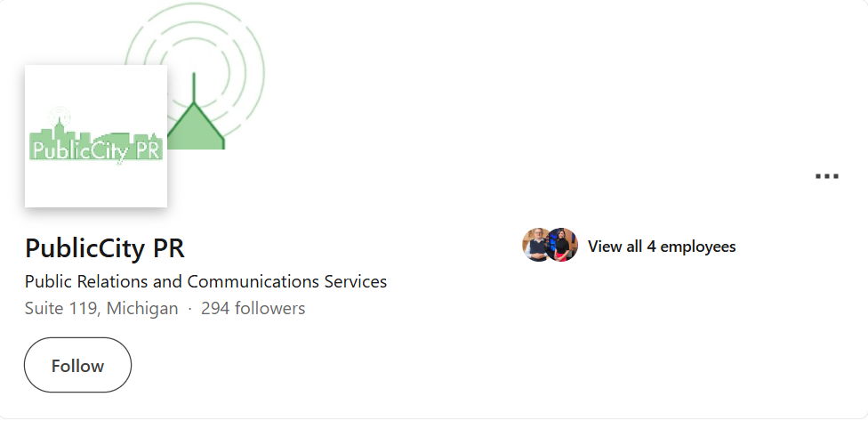Viewport: 868px width, 421px height.
Task: Click the Suite 119, Michigan location text
Action: click(x=101, y=308)
